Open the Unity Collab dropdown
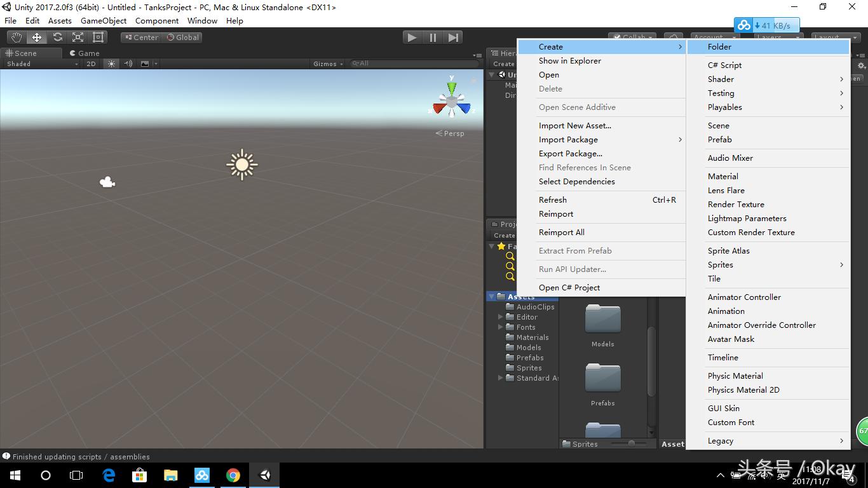The width and height of the screenshot is (868, 488). point(632,37)
